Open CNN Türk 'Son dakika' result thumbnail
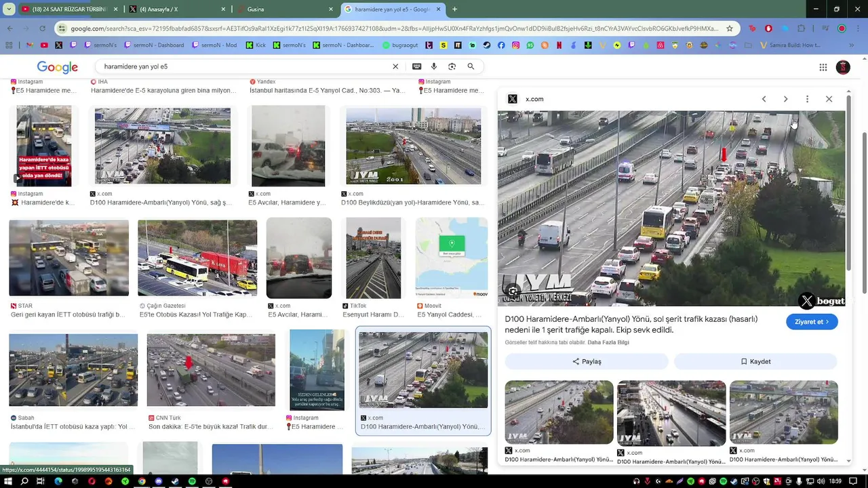868x488 pixels. pos(211,369)
